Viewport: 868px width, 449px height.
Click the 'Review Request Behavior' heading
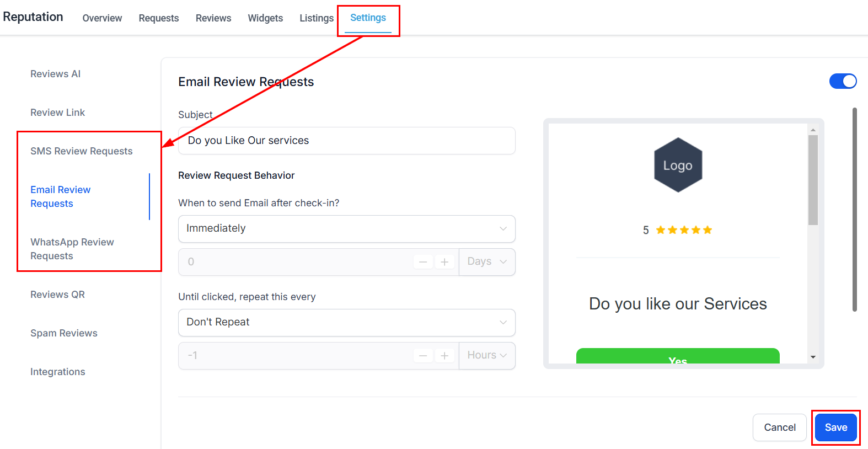click(237, 175)
